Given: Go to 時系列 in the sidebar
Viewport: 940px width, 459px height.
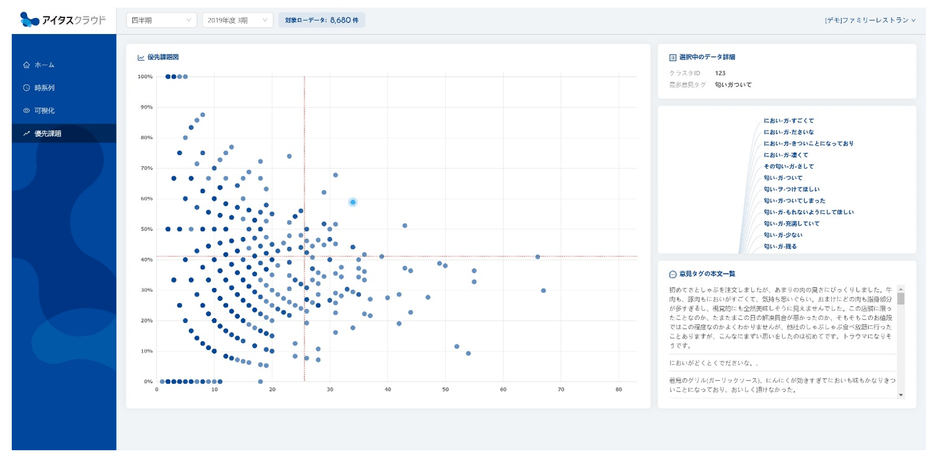Looking at the screenshot, I should pos(45,88).
